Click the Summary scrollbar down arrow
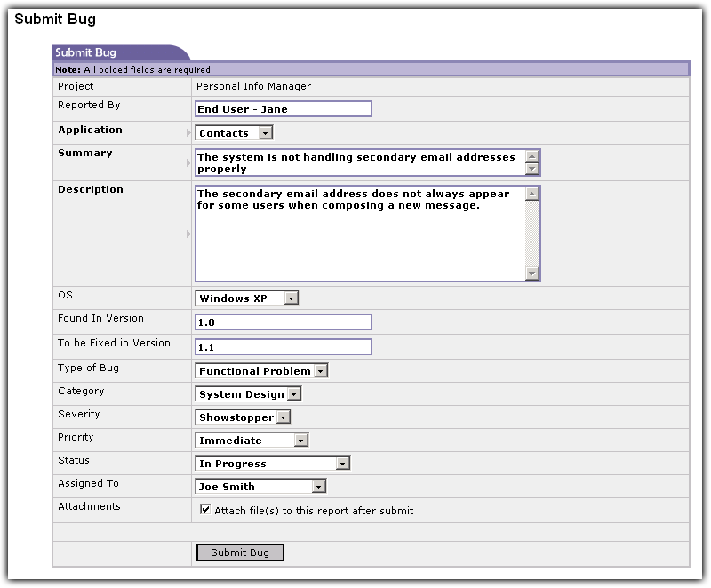The image size is (711, 588). click(531, 169)
